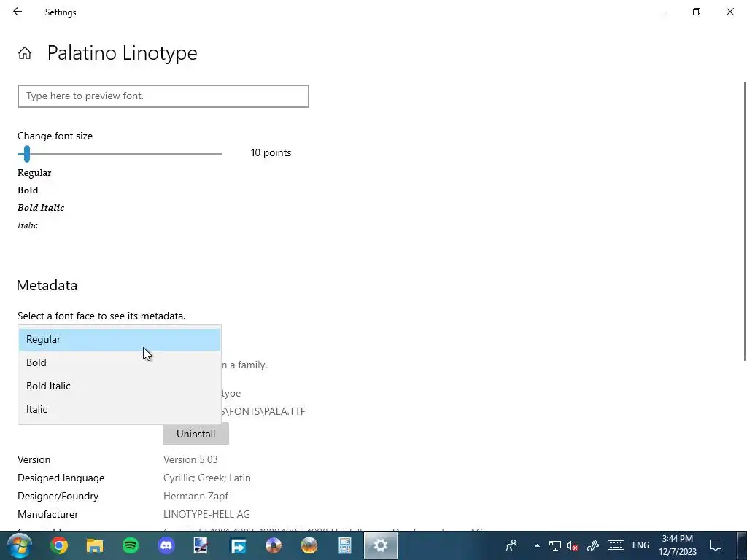
Task: Open the Settings home page icon
Action: (x=25, y=52)
